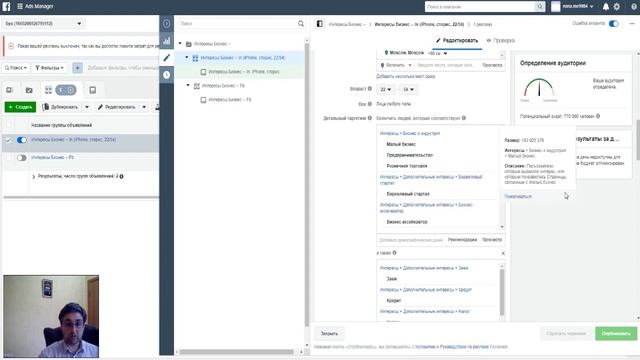Click the magnifier in the tree search field
Viewport: 640px width, 360px height.
pos(301,24)
